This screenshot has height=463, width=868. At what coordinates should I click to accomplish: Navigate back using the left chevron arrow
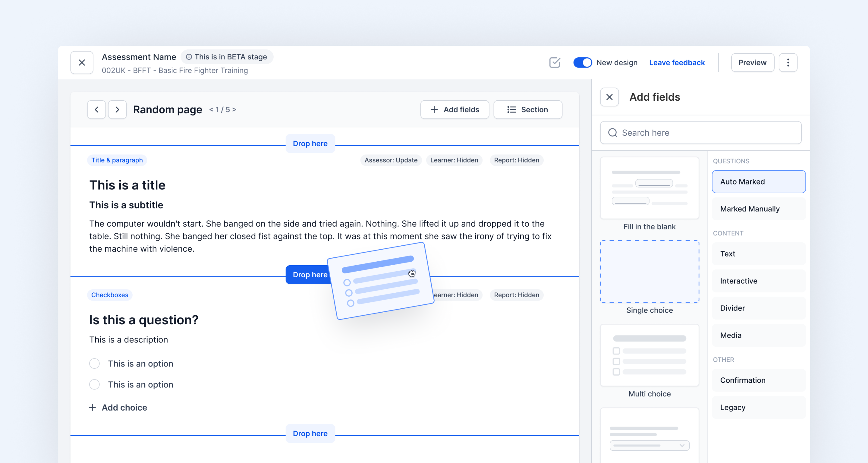tap(96, 109)
